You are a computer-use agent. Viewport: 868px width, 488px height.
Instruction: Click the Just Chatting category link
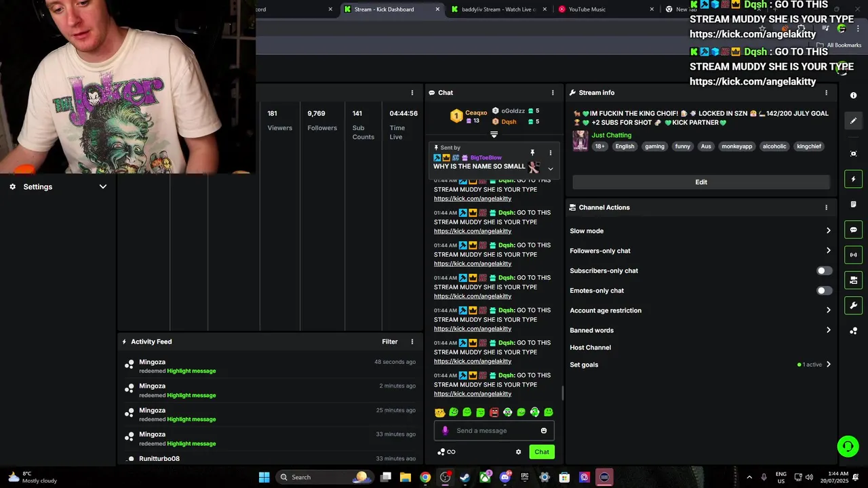(612, 135)
